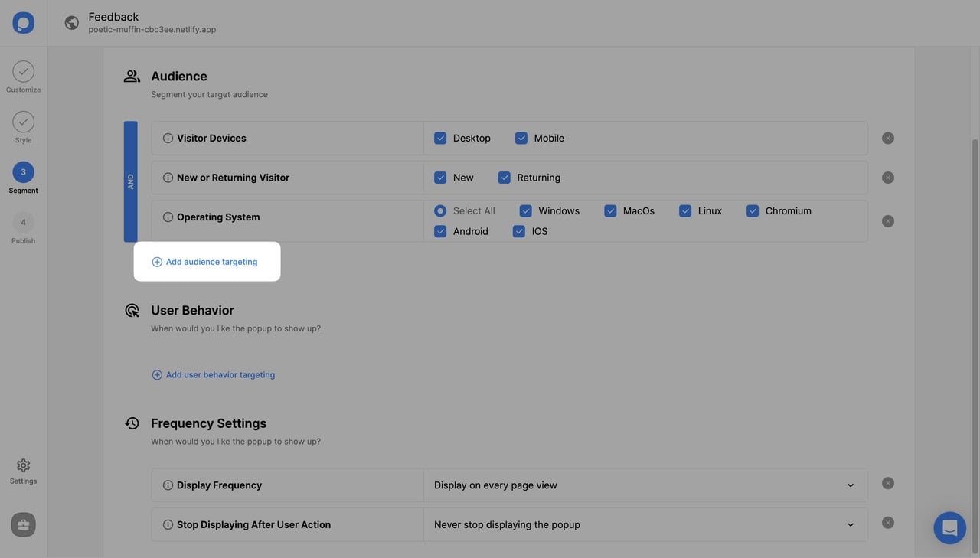
Task: Open Settings in the left sidebar
Action: pos(23,466)
